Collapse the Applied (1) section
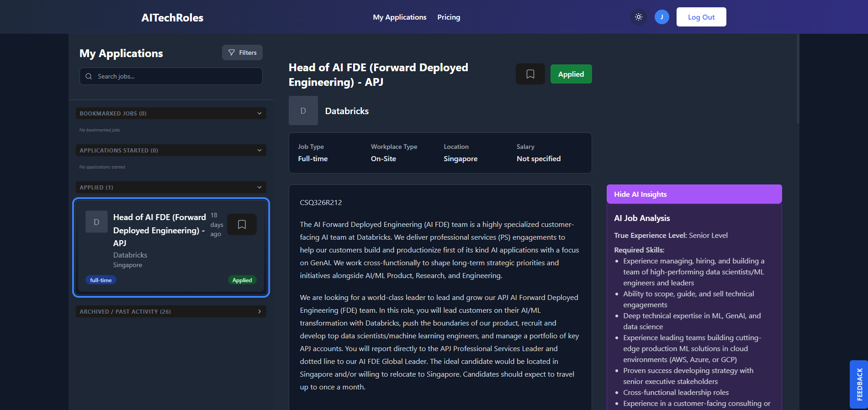 (171, 187)
